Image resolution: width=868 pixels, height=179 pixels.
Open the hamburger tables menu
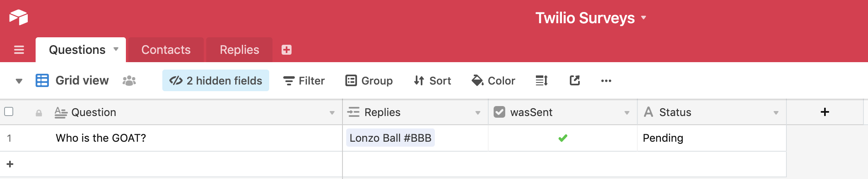[x=19, y=50]
